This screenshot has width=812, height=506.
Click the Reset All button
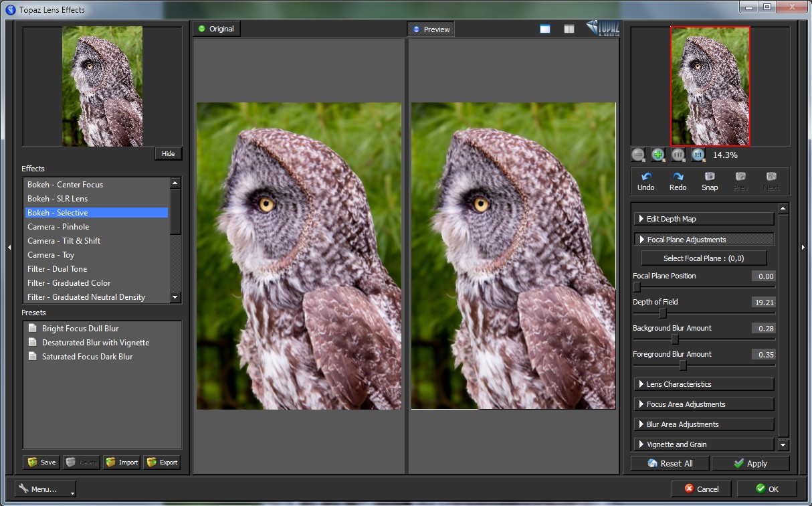(x=670, y=463)
